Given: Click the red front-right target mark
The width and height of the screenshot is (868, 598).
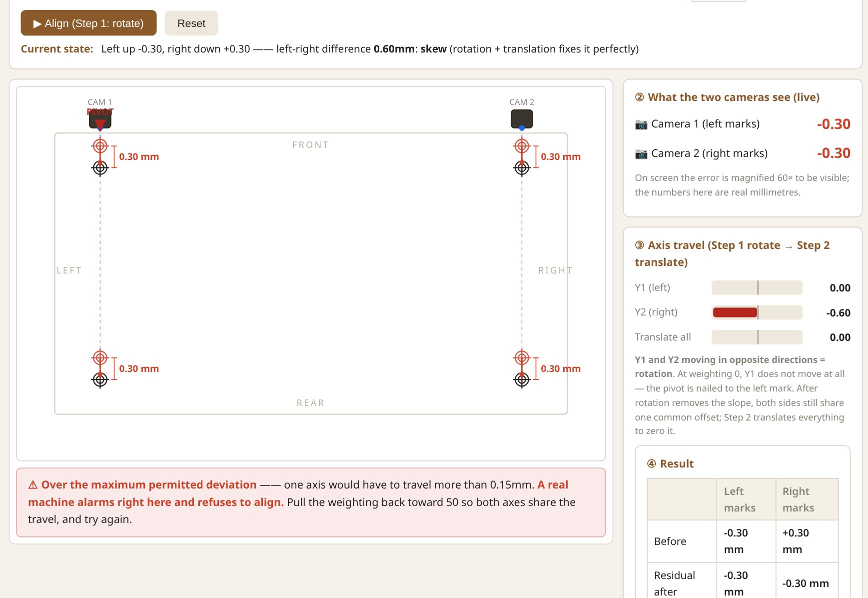Looking at the screenshot, I should [x=522, y=146].
